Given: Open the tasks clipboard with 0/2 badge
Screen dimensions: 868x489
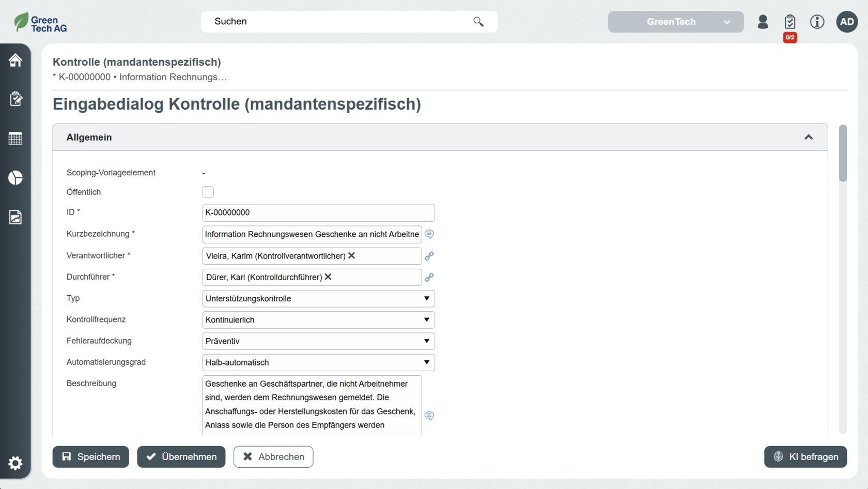Looking at the screenshot, I should (789, 22).
